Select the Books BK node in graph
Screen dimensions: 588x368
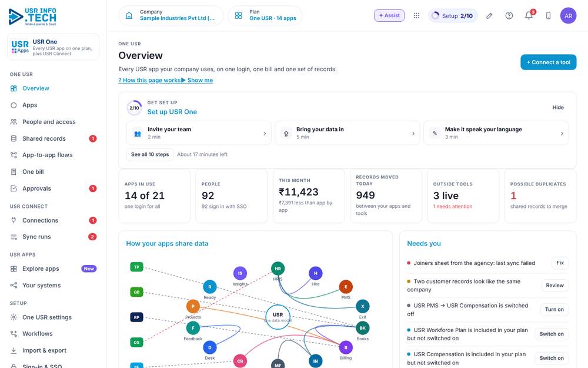pyautogui.click(x=363, y=328)
